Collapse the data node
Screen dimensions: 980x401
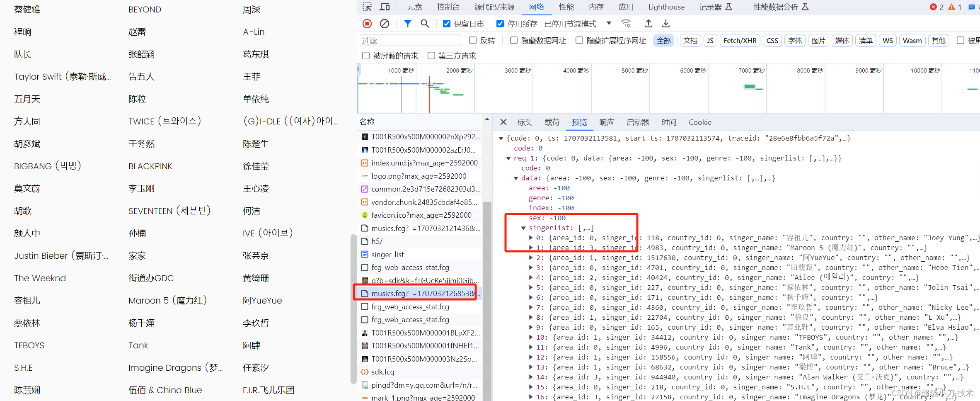516,178
